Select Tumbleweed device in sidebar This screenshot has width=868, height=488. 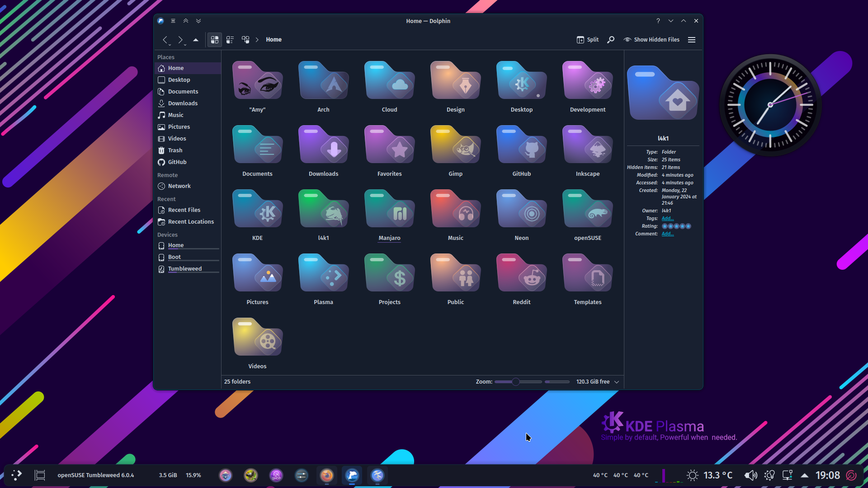point(188,269)
